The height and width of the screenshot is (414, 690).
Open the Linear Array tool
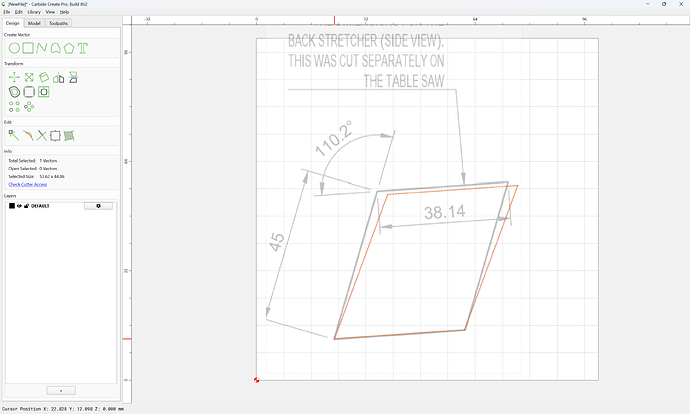point(14,106)
